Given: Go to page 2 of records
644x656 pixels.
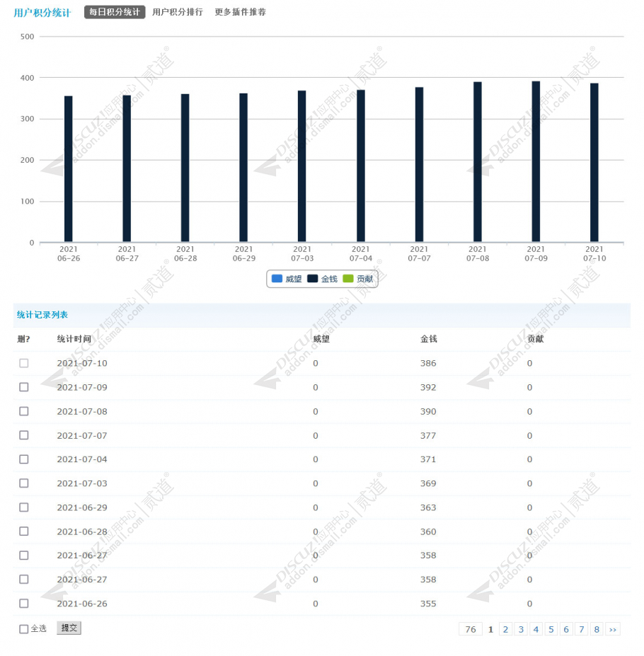Looking at the screenshot, I should point(505,629).
